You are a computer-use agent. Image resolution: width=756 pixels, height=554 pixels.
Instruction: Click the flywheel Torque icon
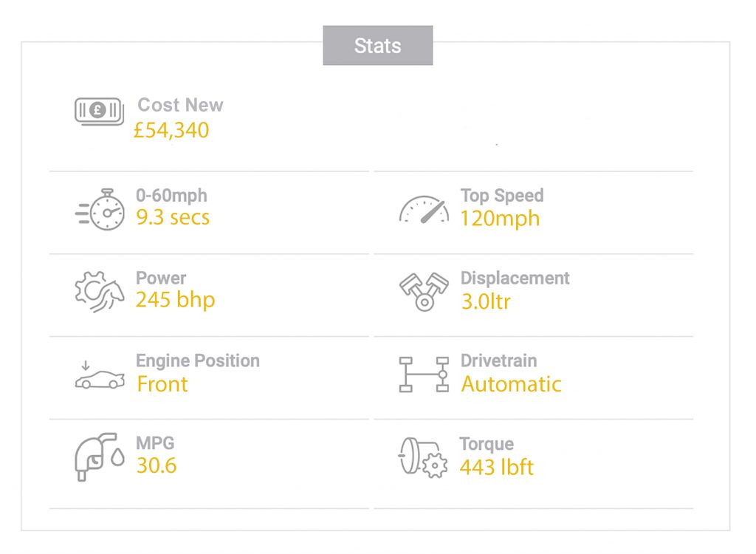[x=423, y=457]
